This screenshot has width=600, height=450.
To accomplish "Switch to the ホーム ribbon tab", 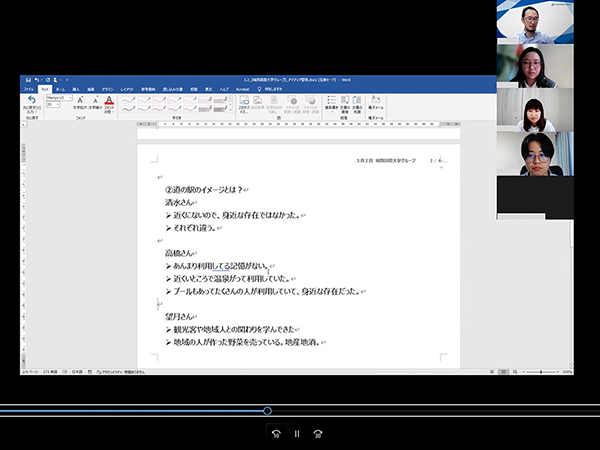I will pos(60,89).
